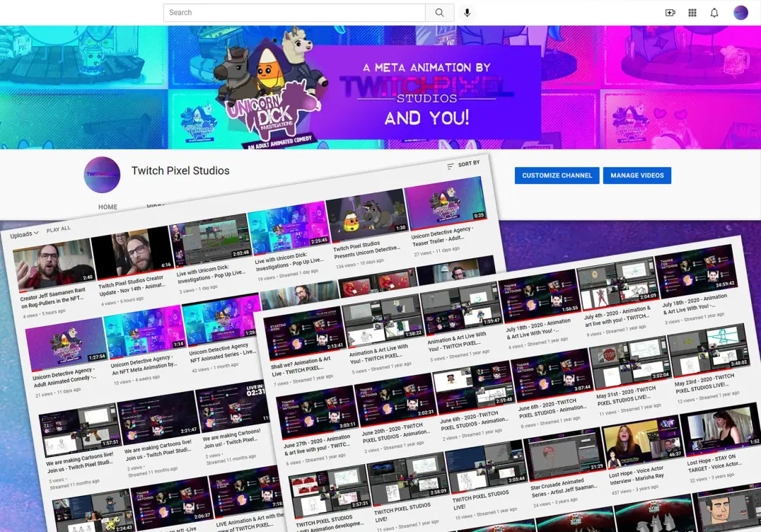Open the July 18th thumbnail lasting 1:56:55
Screen dimensions: 761x532
[x=540, y=295]
